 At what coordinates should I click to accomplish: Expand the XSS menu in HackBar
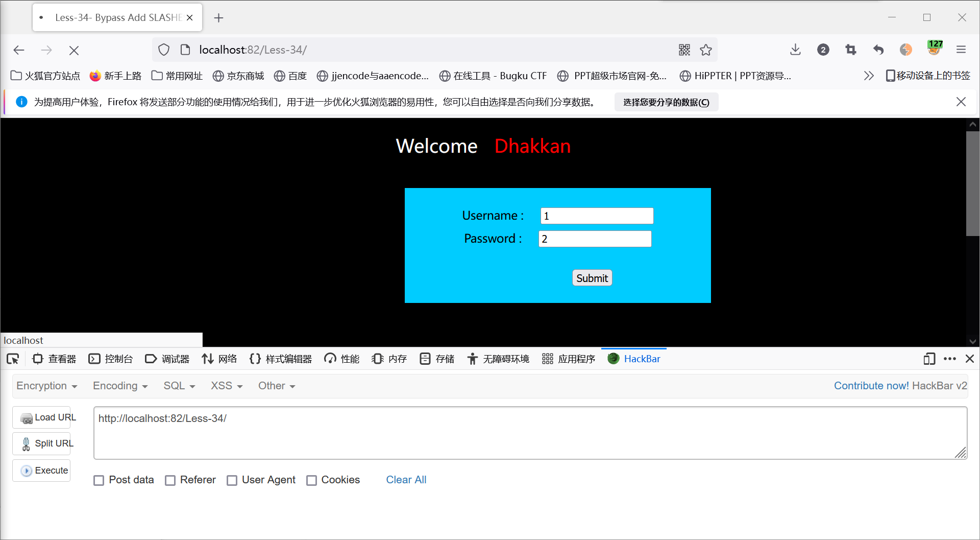click(x=226, y=386)
